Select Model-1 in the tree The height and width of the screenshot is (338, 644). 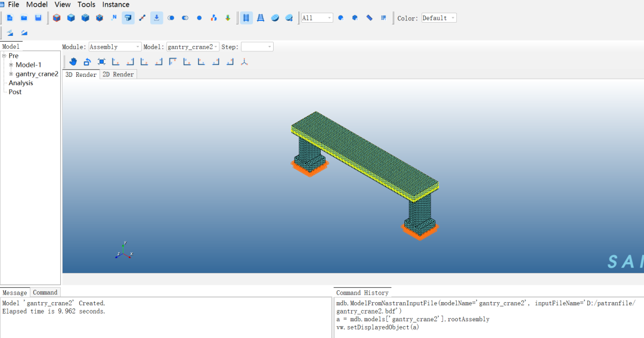pos(29,65)
